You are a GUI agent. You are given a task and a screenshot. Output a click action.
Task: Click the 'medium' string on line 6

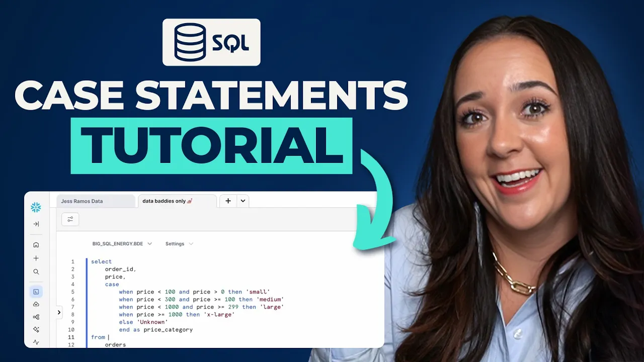pos(270,299)
